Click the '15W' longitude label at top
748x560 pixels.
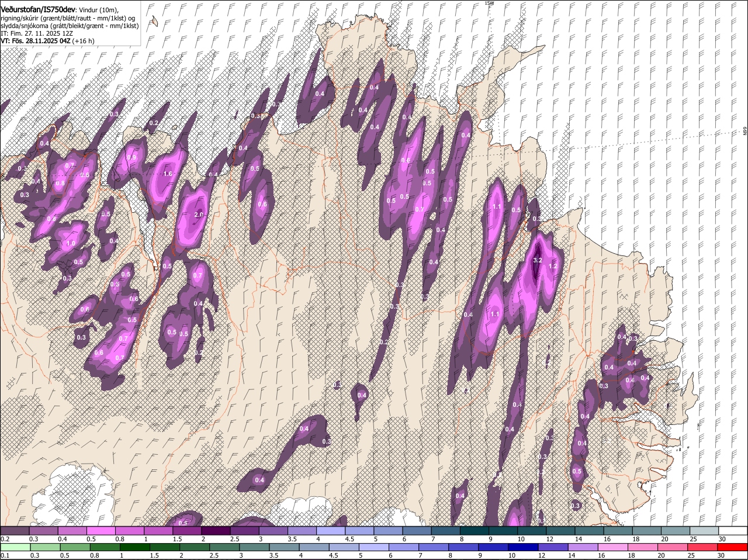(x=489, y=3)
